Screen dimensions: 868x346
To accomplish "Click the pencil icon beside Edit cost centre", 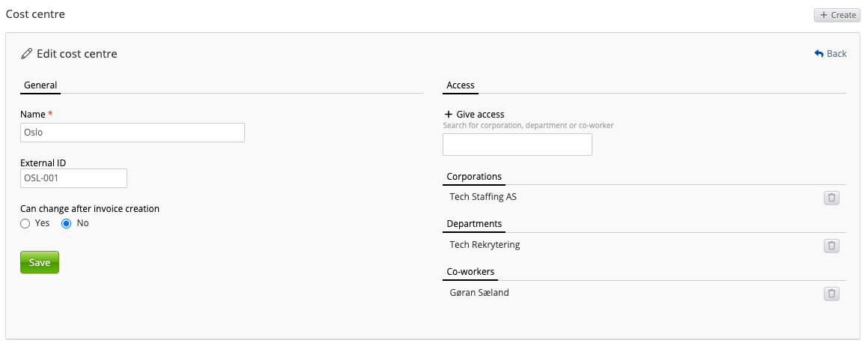I will [27, 54].
